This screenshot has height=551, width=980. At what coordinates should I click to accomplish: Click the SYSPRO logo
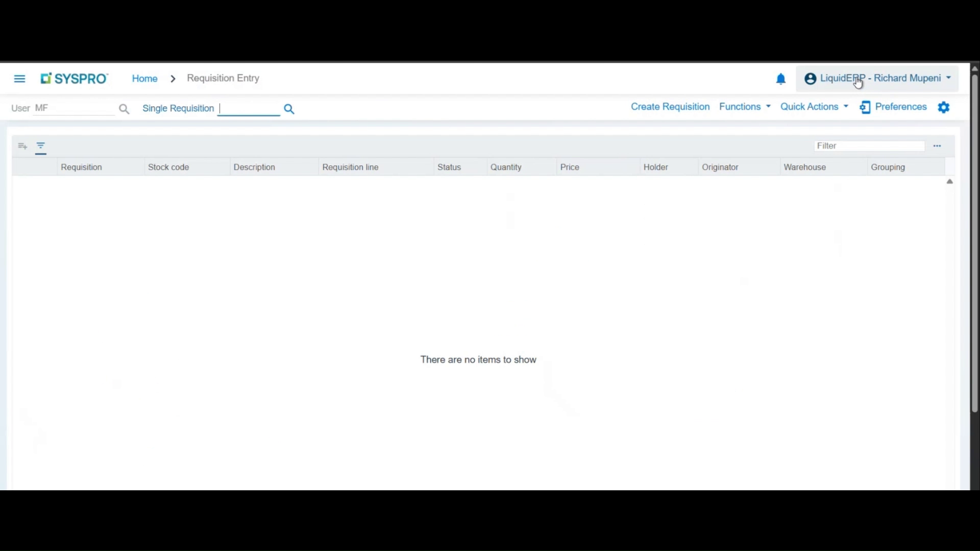click(x=73, y=78)
